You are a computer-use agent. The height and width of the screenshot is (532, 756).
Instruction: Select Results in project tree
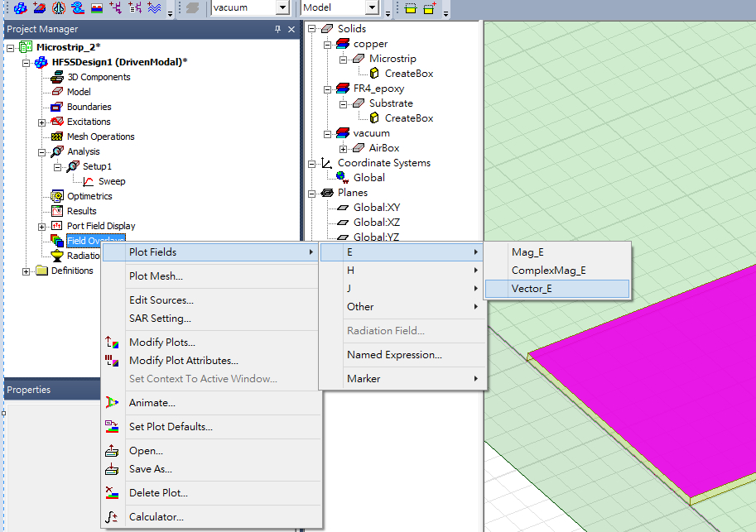tap(81, 212)
